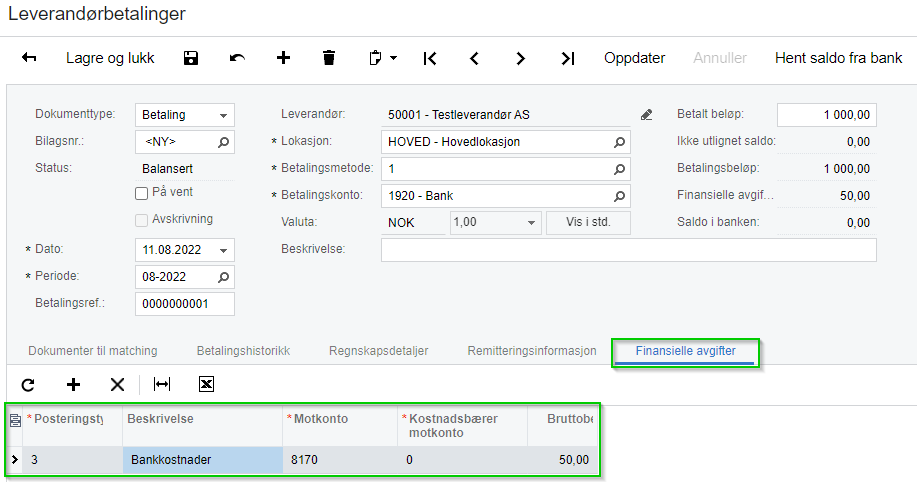The image size is (917, 482).
Task: Delete the payment using trash icon
Action: 329,58
